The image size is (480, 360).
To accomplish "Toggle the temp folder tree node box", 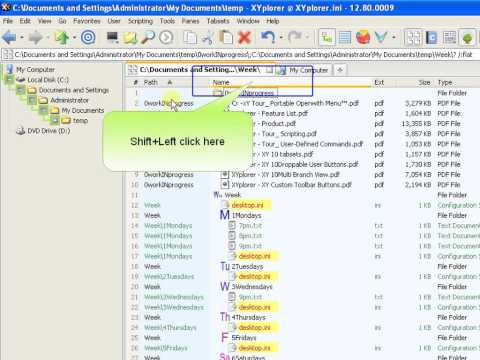I will click(55, 120).
